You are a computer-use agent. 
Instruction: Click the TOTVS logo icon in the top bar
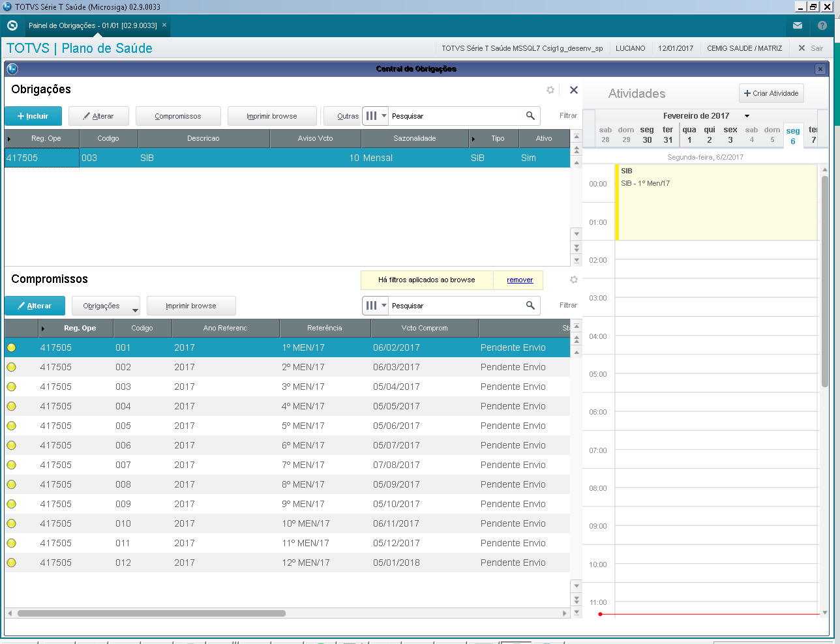[12, 25]
